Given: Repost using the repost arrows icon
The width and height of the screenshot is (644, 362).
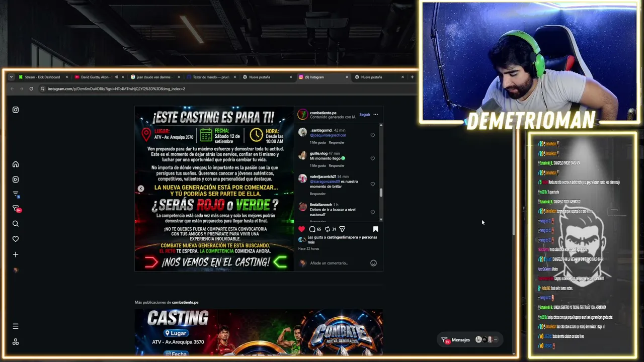Looking at the screenshot, I should click(x=328, y=229).
